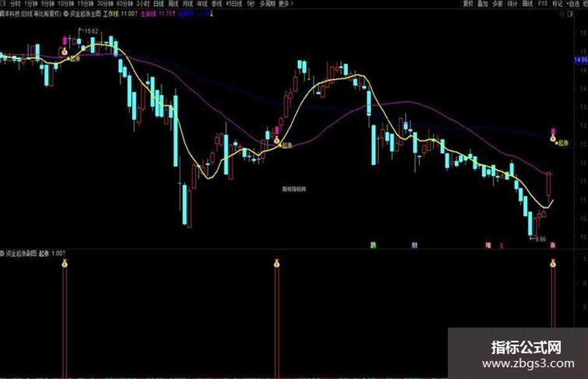Select the 5分钟 period
Viewport: 588px width, 379px height.
(x=48, y=4)
